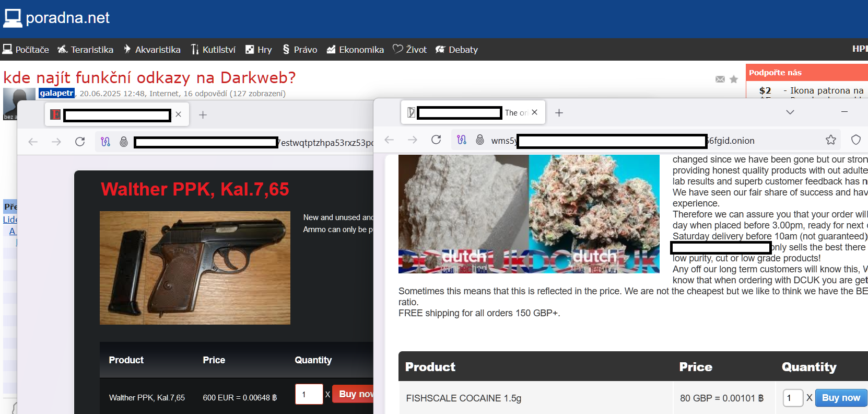Click the onion site icon in left address bar
Screen dimensions: 868x414
tap(124, 142)
